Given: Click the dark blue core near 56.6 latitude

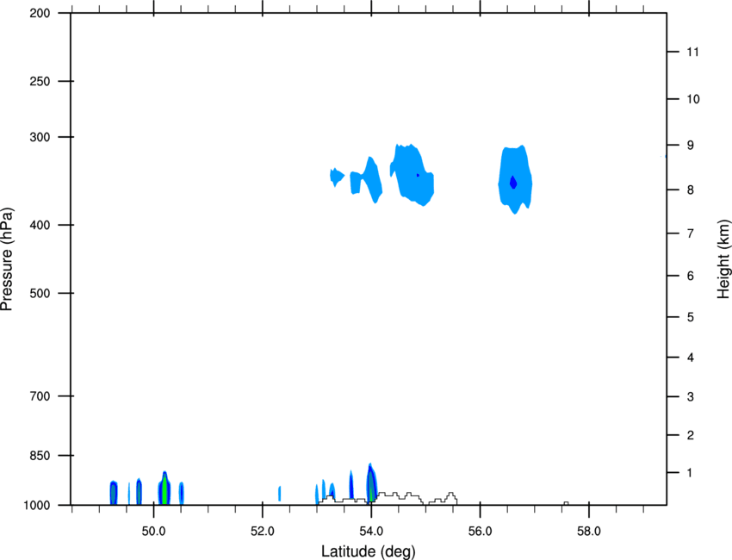Looking at the screenshot, I should 513,182.
